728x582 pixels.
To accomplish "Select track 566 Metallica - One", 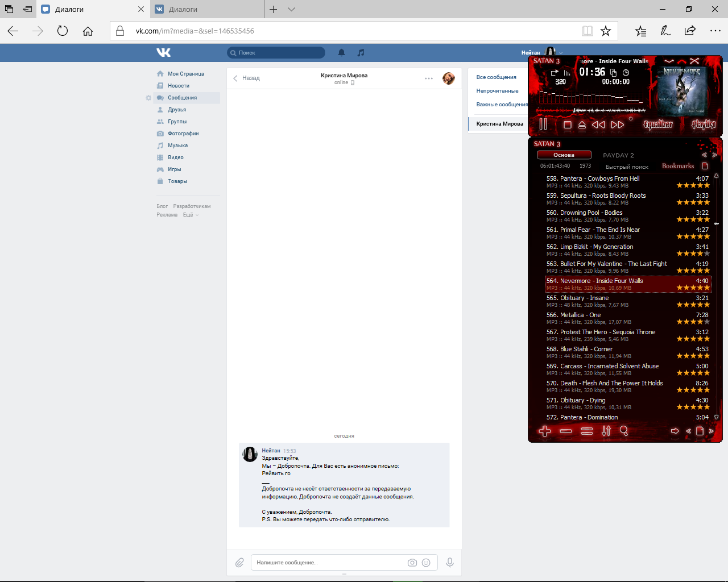I will tap(628, 318).
